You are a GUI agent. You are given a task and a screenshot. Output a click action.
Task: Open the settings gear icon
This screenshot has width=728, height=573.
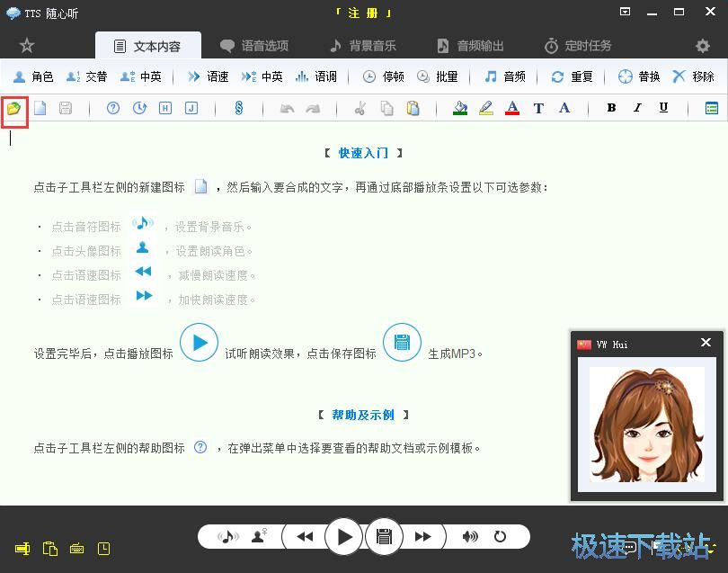click(x=703, y=45)
